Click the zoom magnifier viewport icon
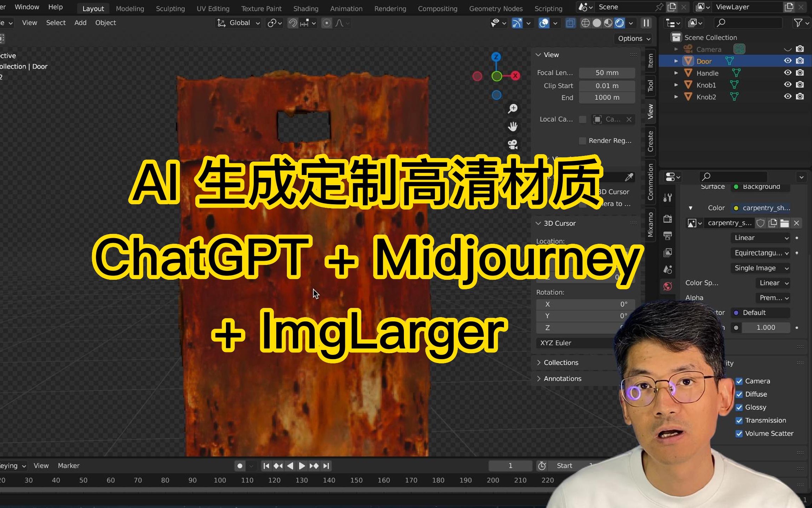The width and height of the screenshot is (812, 508). pyautogui.click(x=513, y=108)
